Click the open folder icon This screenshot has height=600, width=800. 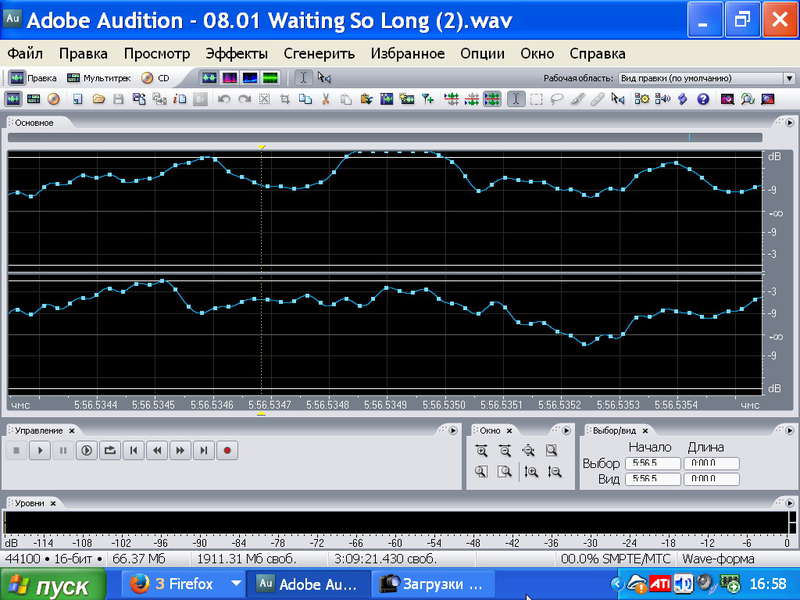tap(98, 99)
